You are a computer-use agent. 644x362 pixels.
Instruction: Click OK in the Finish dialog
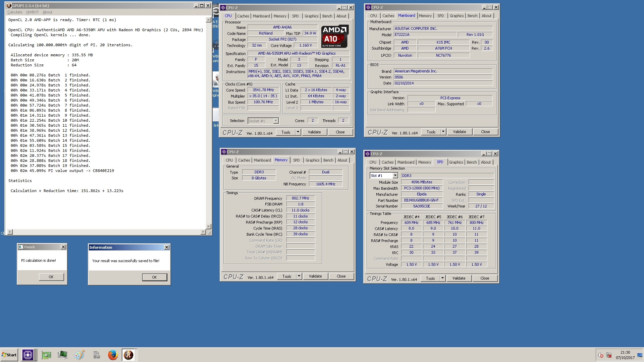[51, 277]
